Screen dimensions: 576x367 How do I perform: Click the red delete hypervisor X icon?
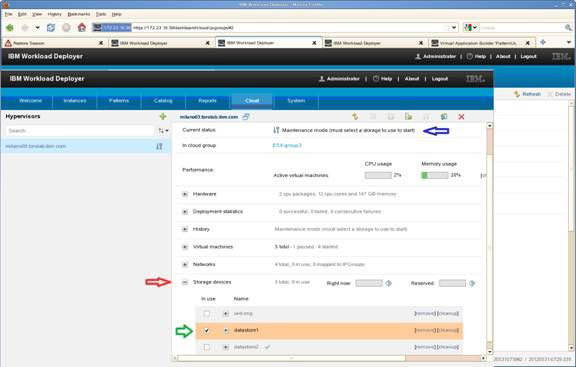pos(461,117)
